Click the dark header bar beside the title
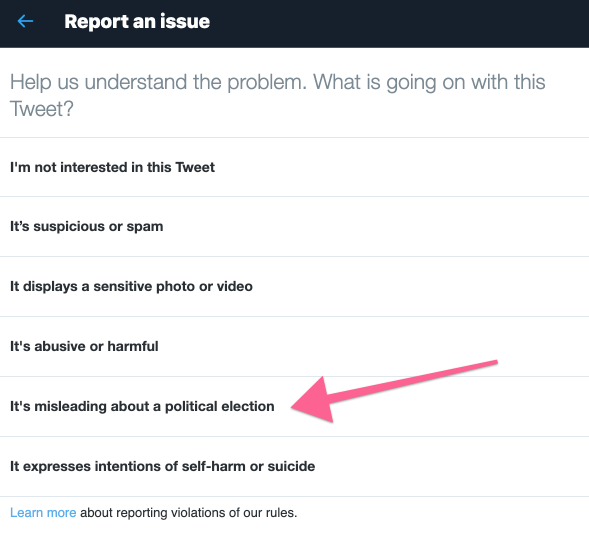This screenshot has height=546, width=589. tap(398, 23)
